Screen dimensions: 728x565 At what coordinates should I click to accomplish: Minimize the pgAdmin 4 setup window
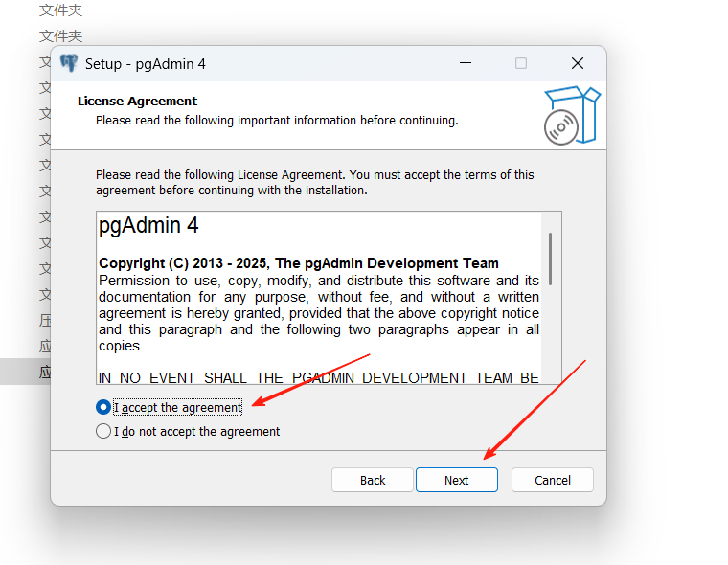pyautogui.click(x=466, y=63)
